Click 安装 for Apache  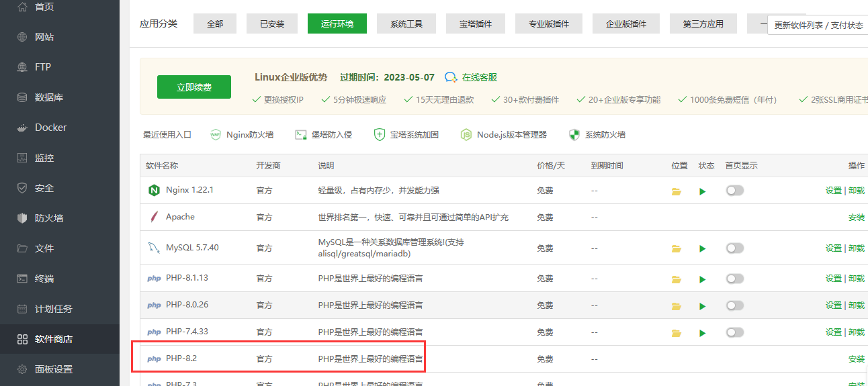[857, 218]
